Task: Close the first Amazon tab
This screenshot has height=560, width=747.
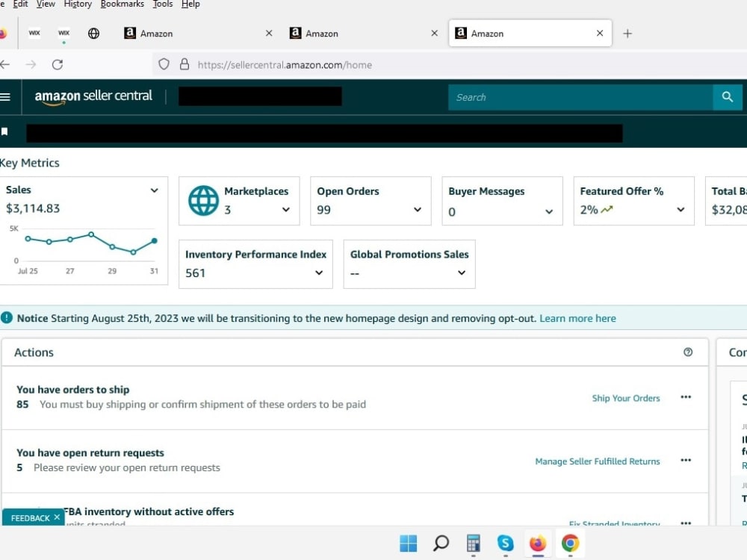Action: [x=269, y=34]
